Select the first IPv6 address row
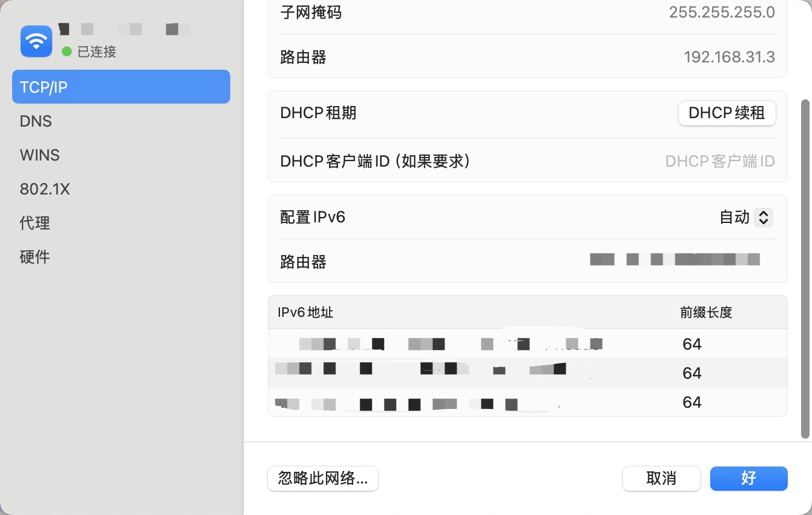Screen dimensions: 812x515 [x=527, y=344]
